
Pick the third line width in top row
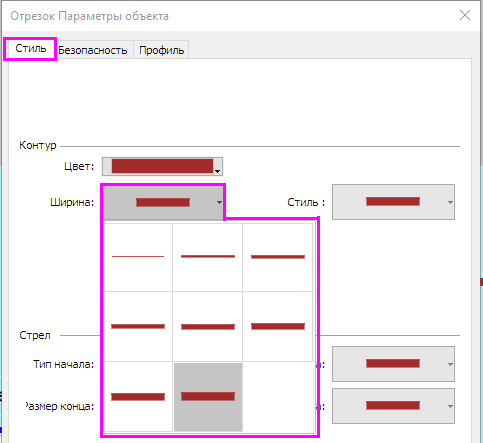click(x=278, y=257)
